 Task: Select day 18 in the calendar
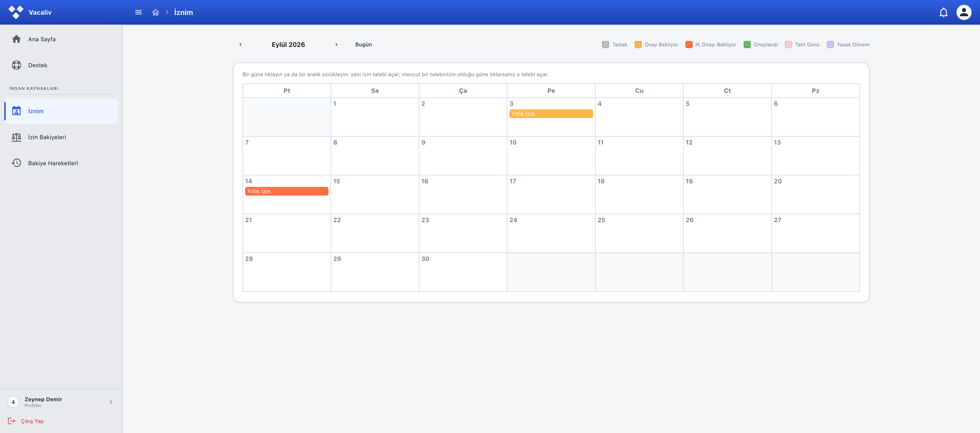coord(639,194)
